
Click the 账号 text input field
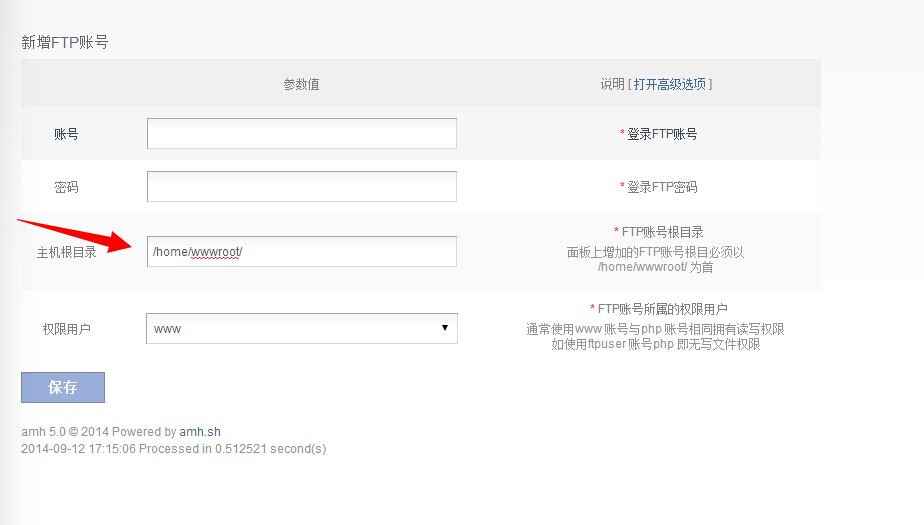point(301,133)
